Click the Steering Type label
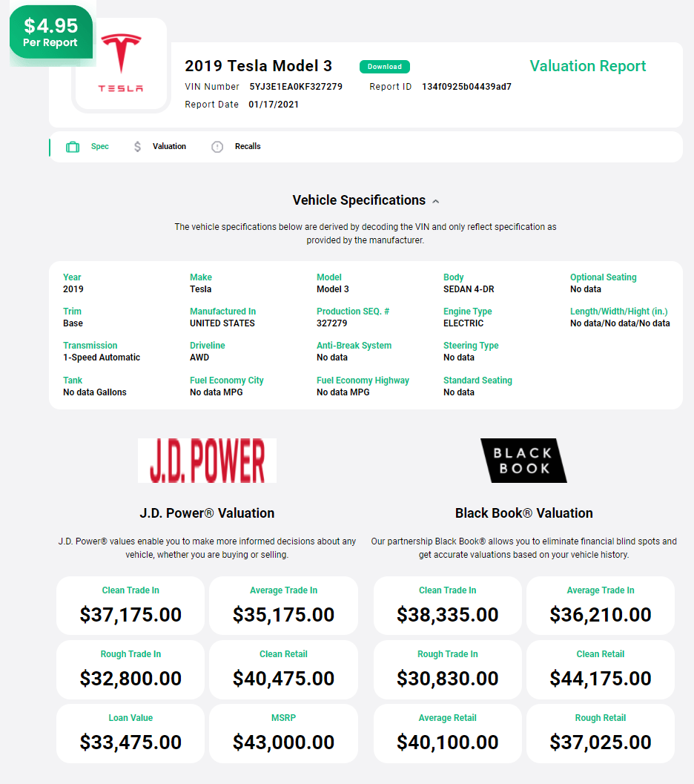Screen dimensions: 694x784 tap(471, 345)
